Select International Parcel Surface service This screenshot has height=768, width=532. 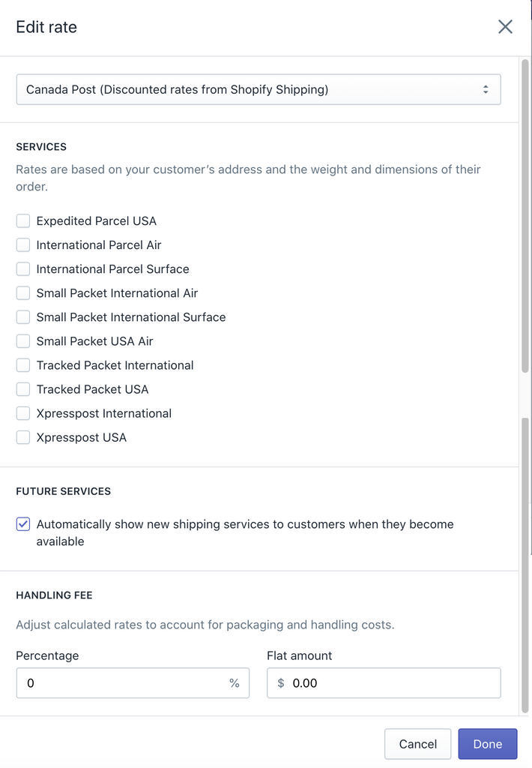[x=22, y=268]
